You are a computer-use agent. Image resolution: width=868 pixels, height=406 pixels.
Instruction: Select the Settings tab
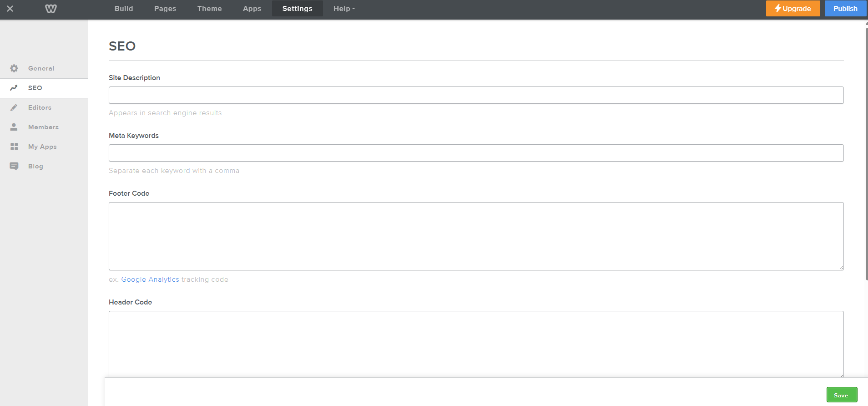pyautogui.click(x=298, y=9)
